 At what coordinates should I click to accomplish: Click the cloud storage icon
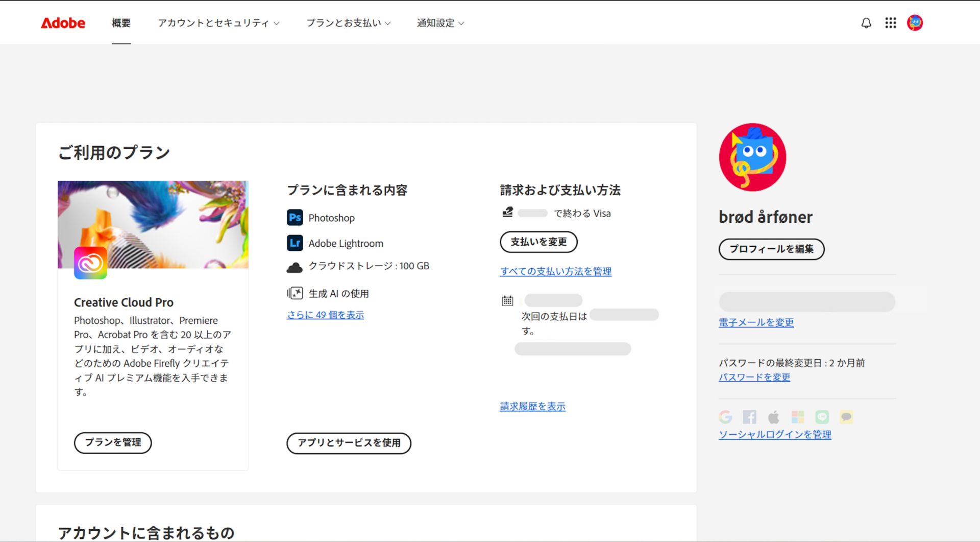(x=295, y=266)
